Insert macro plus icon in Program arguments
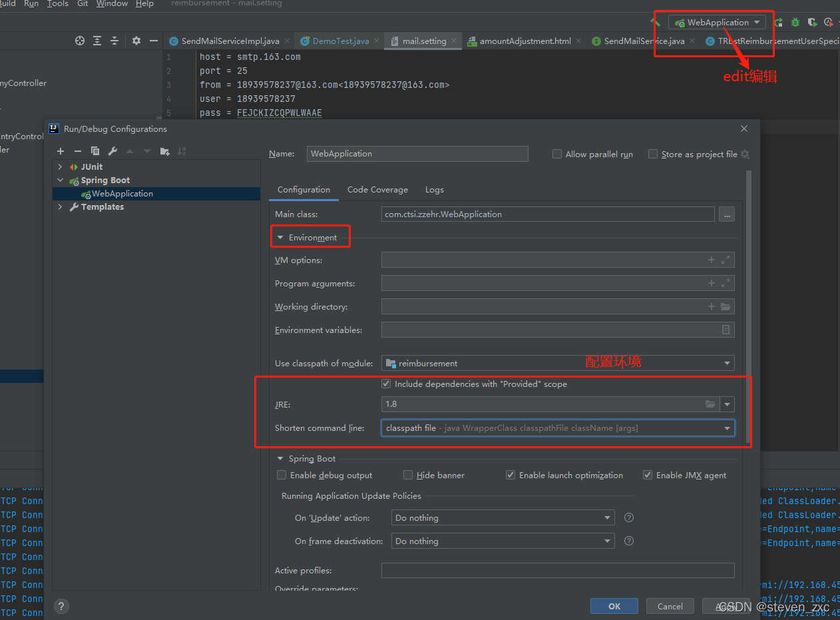The height and width of the screenshot is (620, 840). [712, 283]
